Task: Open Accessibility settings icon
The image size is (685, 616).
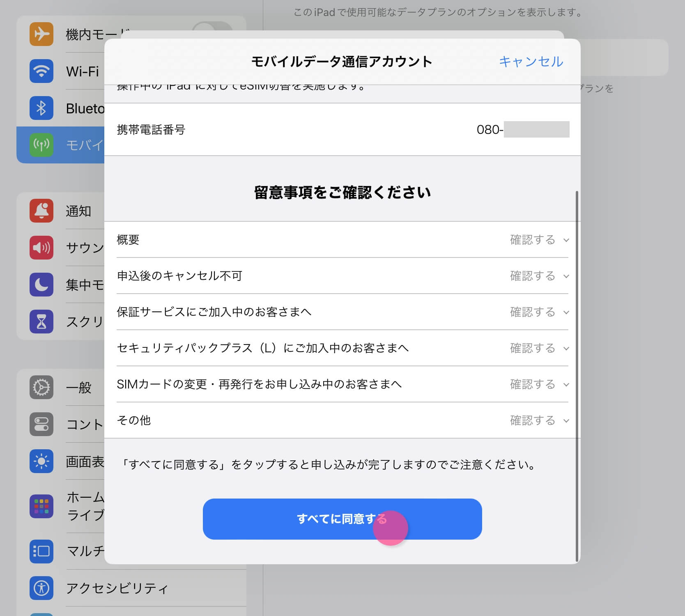Action: tap(41, 588)
